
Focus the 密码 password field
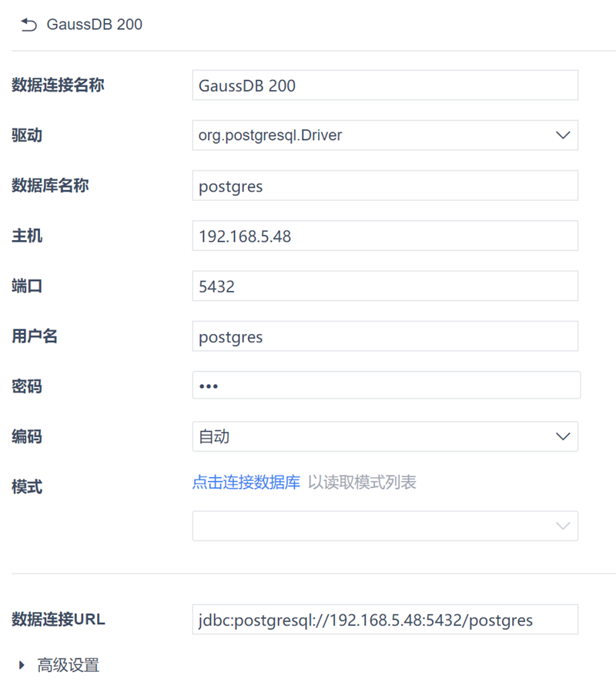[x=387, y=386]
